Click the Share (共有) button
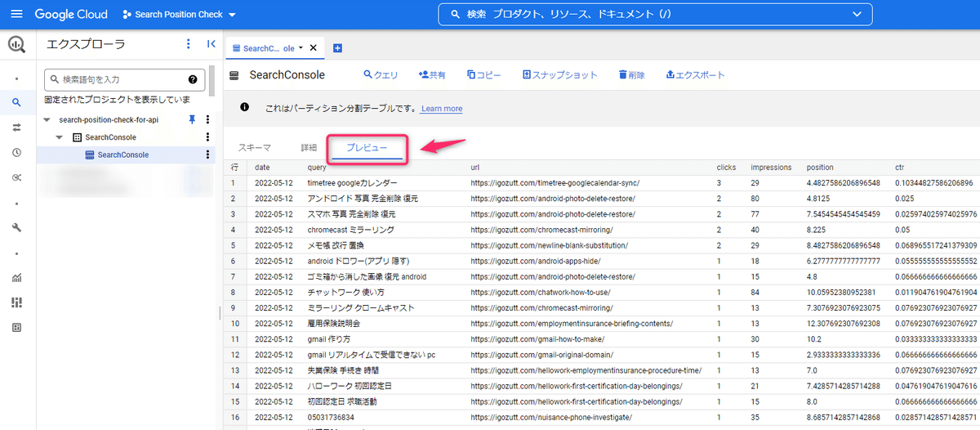980x430 pixels. pos(432,75)
